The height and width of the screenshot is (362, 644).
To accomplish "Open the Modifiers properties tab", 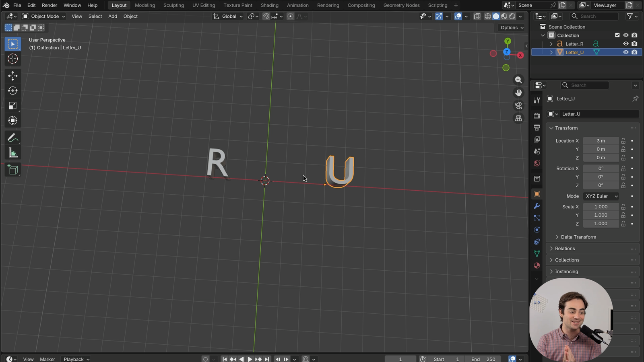I will pyautogui.click(x=537, y=206).
